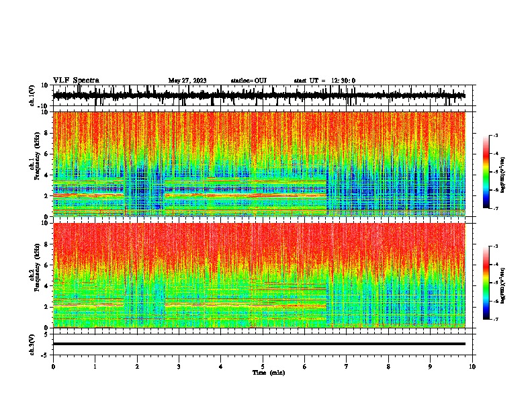Click the -10 tick on ch.1(V) axis
This screenshot has height=411, width=532.
[x=43, y=106]
